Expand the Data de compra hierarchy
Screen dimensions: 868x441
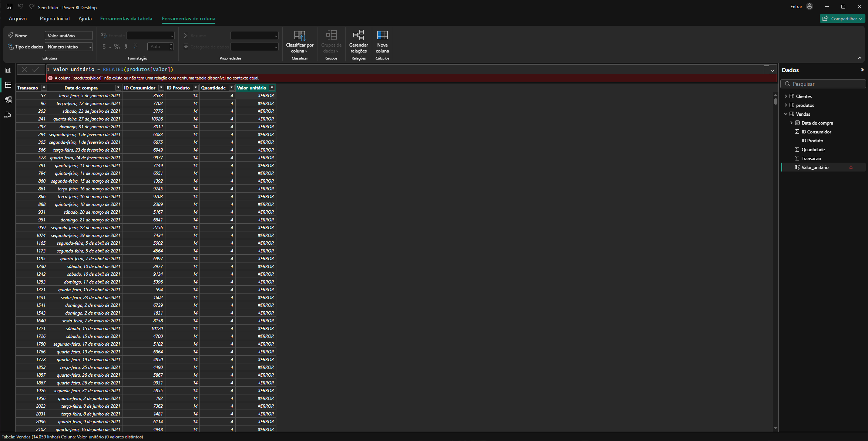point(791,123)
